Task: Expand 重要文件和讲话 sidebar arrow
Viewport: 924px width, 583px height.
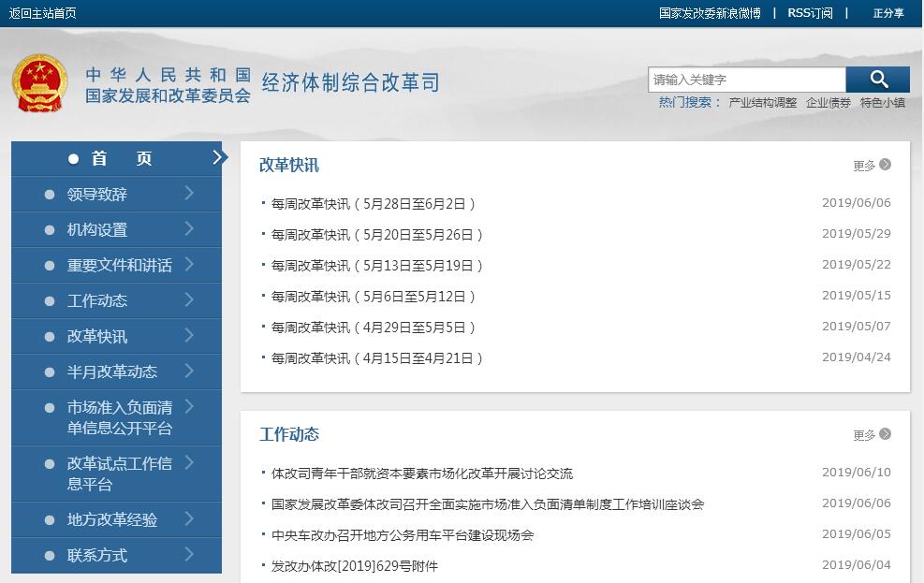Action: coord(189,265)
